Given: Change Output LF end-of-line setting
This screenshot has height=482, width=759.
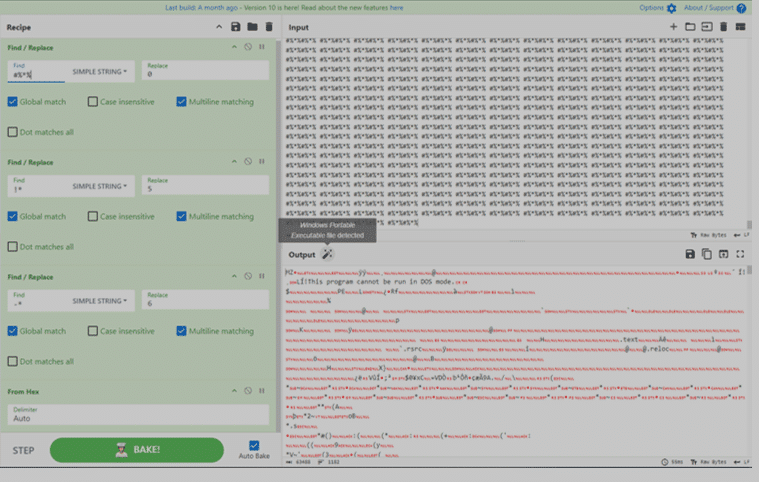Looking at the screenshot, I should point(742,462).
